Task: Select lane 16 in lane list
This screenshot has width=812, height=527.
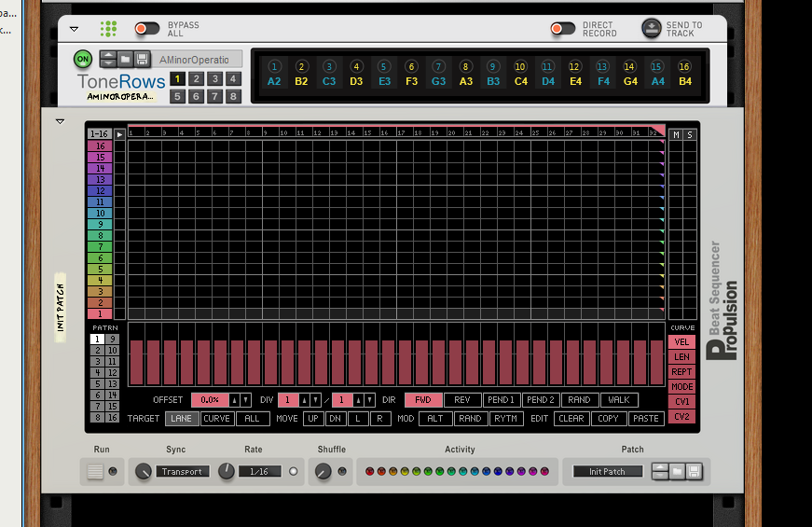Action: pyautogui.click(x=100, y=146)
